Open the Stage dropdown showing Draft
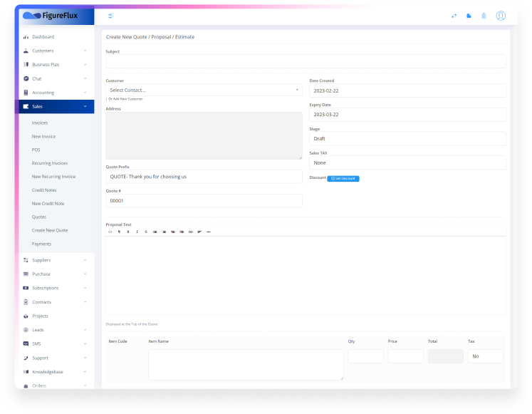Image resolution: width=532 pixels, height=414 pixels. (407, 139)
